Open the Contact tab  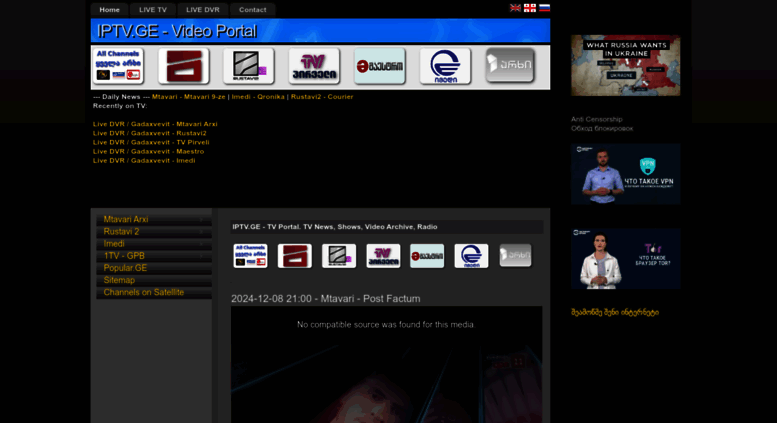(253, 10)
